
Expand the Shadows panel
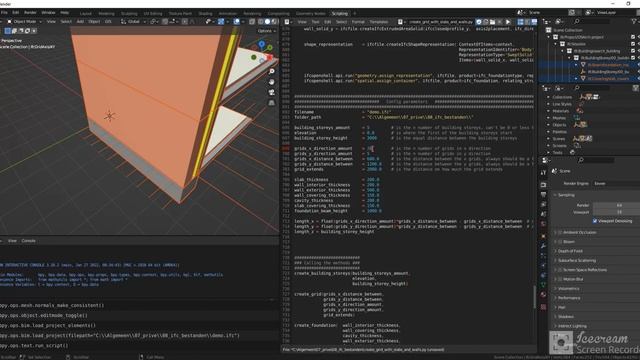pos(565,317)
